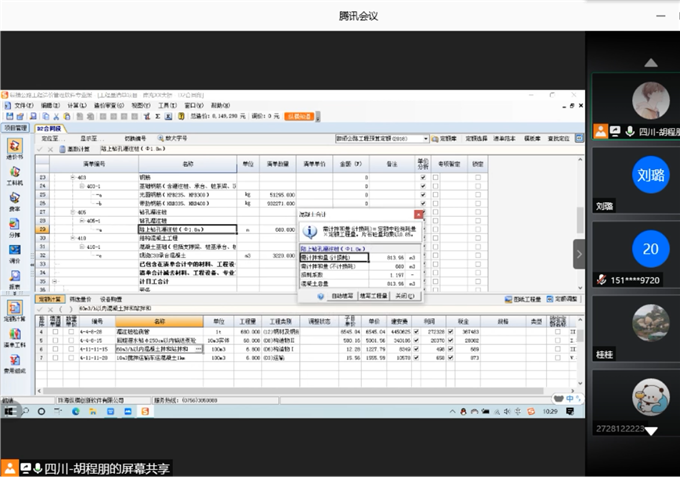Click 填写工程量 button in dialog
Screen dimensions: 680x477
(373, 296)
